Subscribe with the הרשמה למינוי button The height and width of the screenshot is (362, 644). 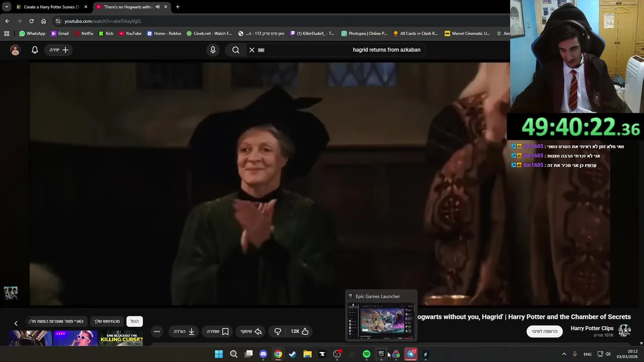[545, 331]
